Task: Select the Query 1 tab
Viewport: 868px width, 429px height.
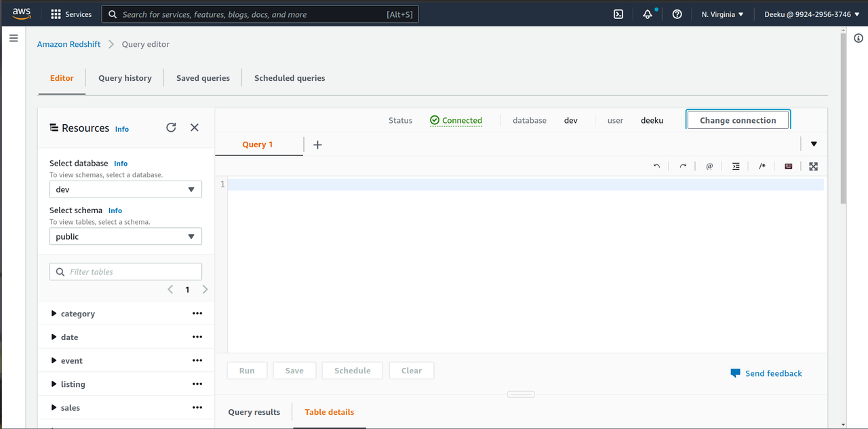Action: pyautogui.click(x=258, y=144)
